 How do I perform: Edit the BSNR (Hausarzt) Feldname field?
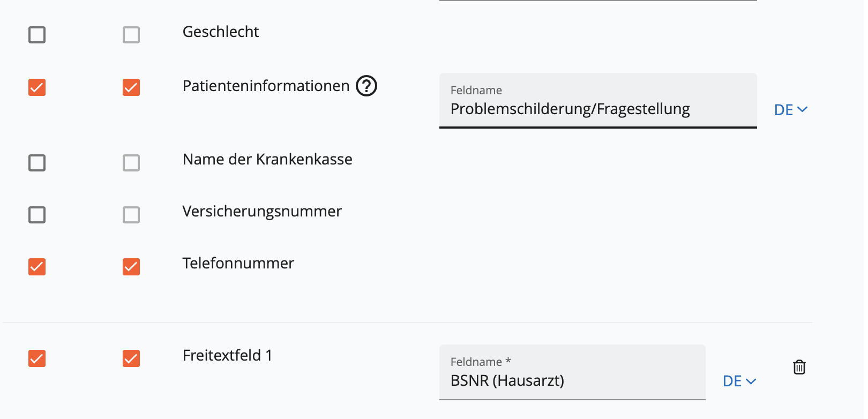572,372
